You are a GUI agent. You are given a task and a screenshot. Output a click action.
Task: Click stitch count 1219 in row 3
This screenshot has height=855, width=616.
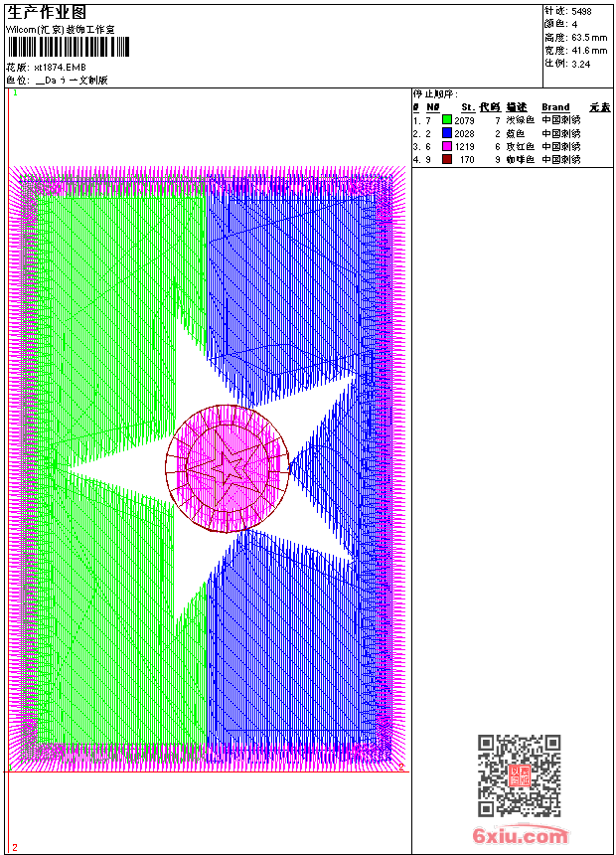464,147
